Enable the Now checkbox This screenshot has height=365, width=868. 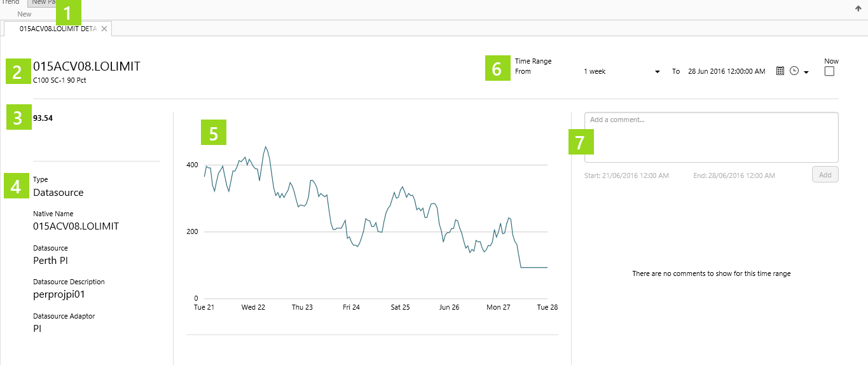829,72
